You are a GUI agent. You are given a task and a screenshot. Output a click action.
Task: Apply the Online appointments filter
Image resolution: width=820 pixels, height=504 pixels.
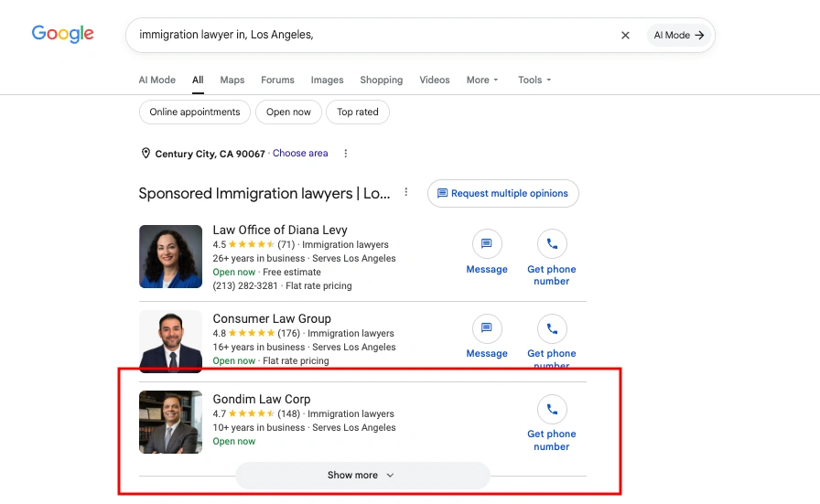tap(195, 112)
